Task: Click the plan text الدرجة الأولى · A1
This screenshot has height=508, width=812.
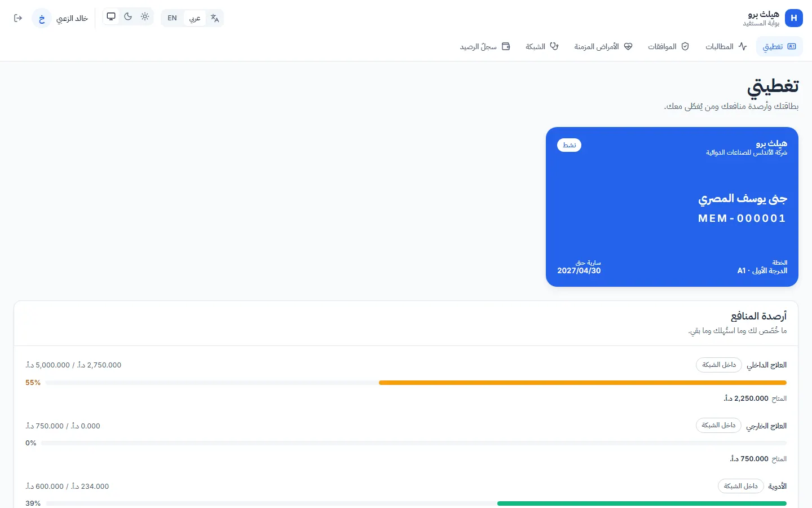Action: click(762, 271)
